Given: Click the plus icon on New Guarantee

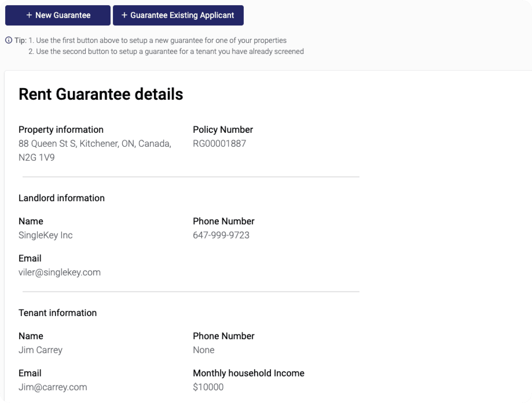Looking at the screenshot, I should pyautogui.click(x=29, y=15).
